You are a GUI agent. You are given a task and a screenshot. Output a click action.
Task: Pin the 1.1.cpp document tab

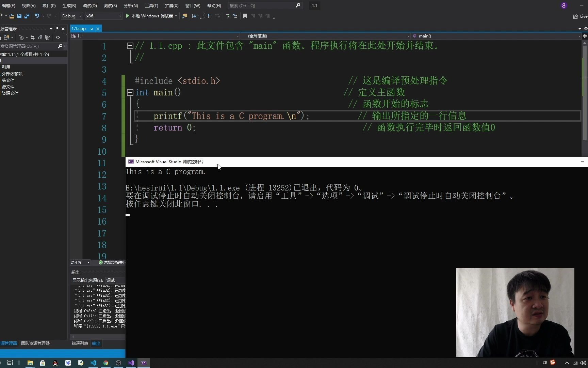coord(91,29)
